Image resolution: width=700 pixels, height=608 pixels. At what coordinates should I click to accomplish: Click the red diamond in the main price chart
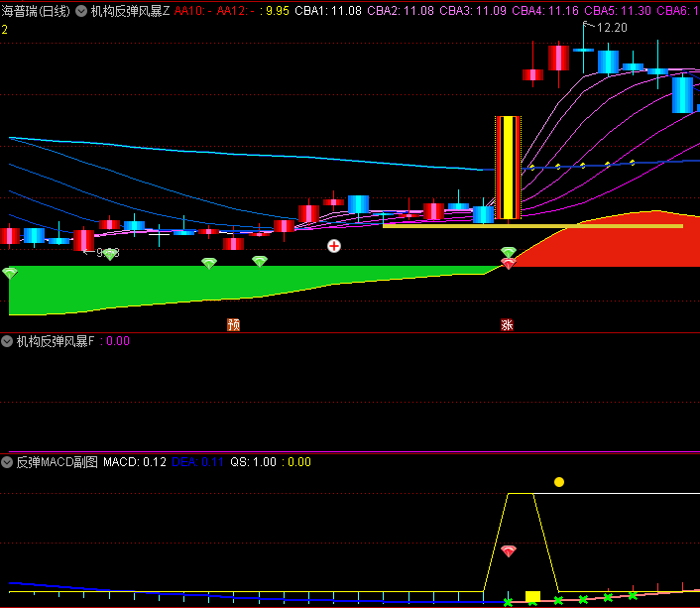pyautogui.click(x=509, y=264)
